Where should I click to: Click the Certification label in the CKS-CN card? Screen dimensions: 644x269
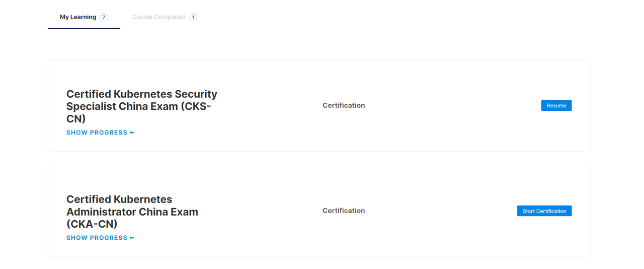pos(344,105)
